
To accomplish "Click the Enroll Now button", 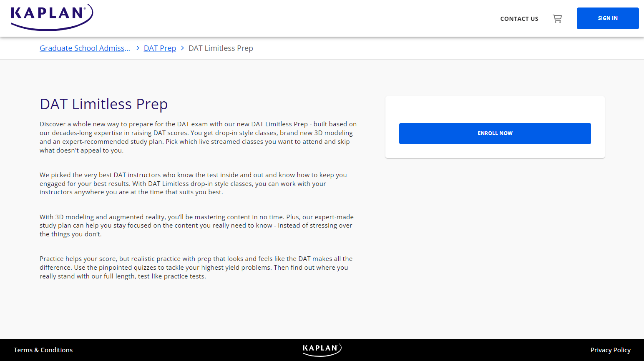I will 495,133.
